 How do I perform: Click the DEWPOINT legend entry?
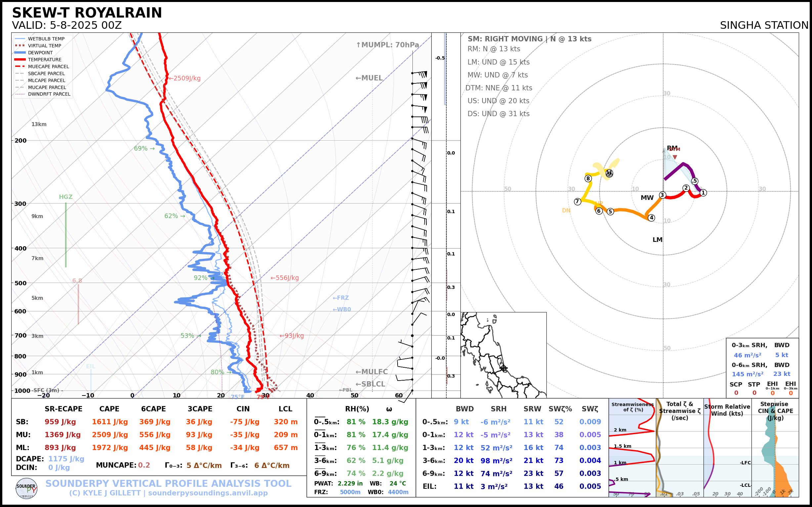[40, 53]
